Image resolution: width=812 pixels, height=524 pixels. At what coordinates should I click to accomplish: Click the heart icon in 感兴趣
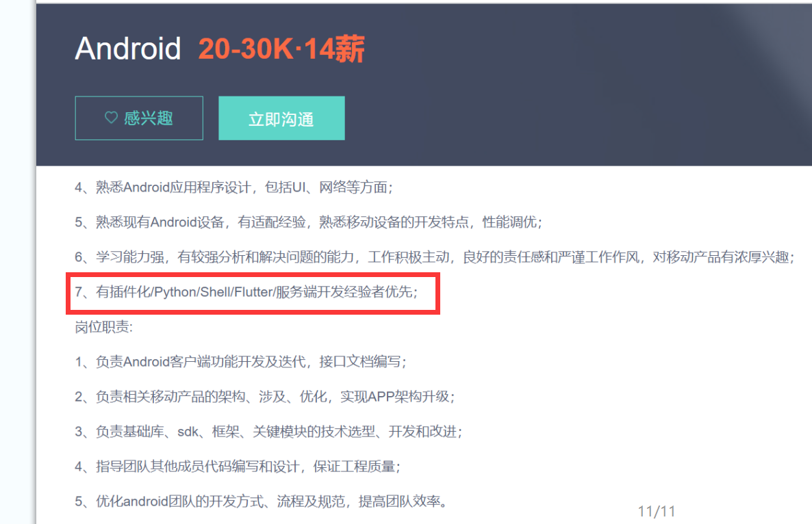tap(111, 118)
